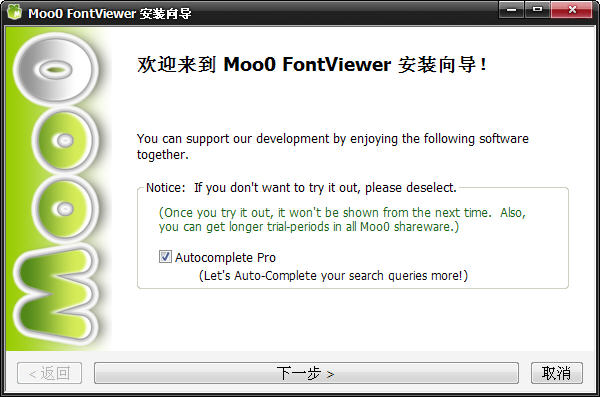Cancel setup with the 取消 button
Image resolution: width=600 pixels, height=397 pixels.
557,373
